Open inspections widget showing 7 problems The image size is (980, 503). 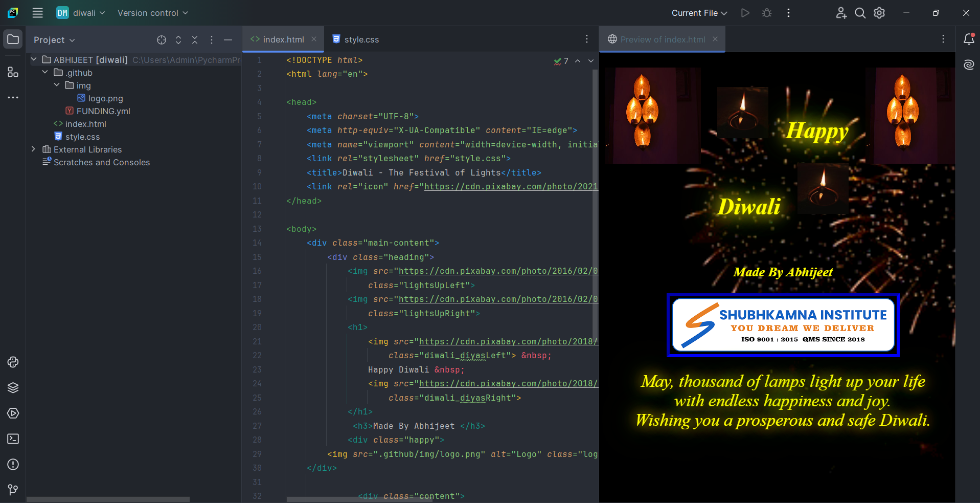click(x=561, y=61)
